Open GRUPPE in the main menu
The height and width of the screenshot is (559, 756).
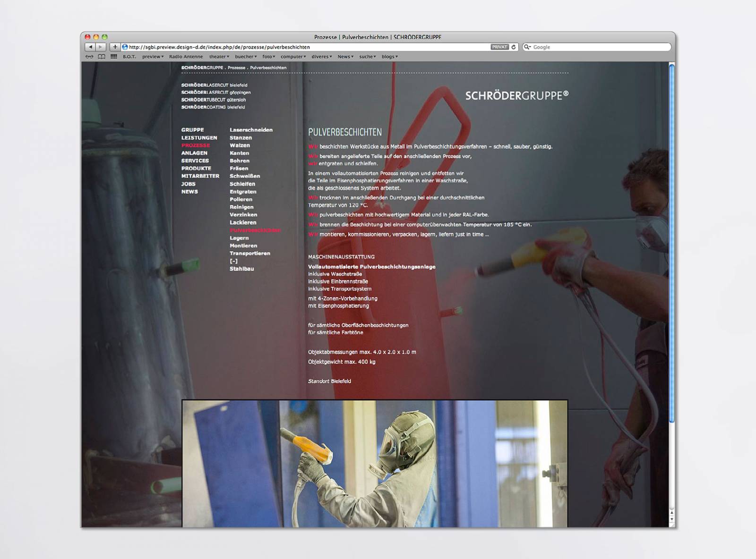193,130
